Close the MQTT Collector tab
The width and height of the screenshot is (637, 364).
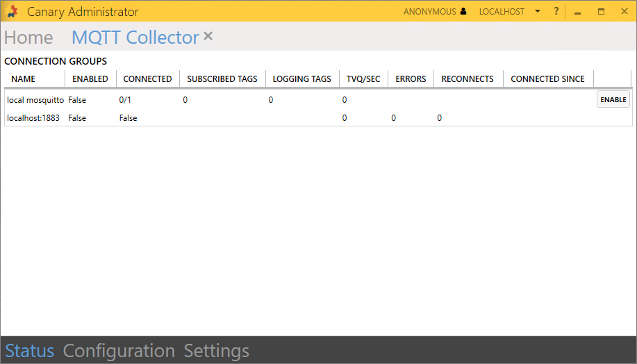click(x=208, y=36)
